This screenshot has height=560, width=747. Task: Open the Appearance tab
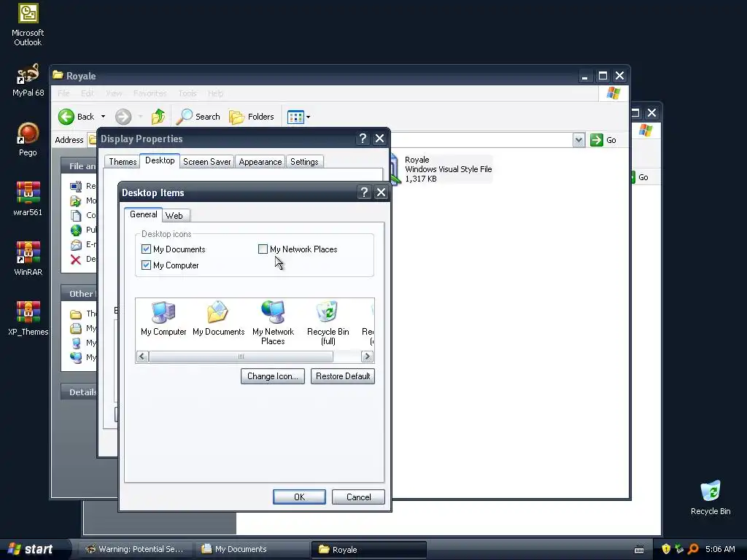coord(260,162)
